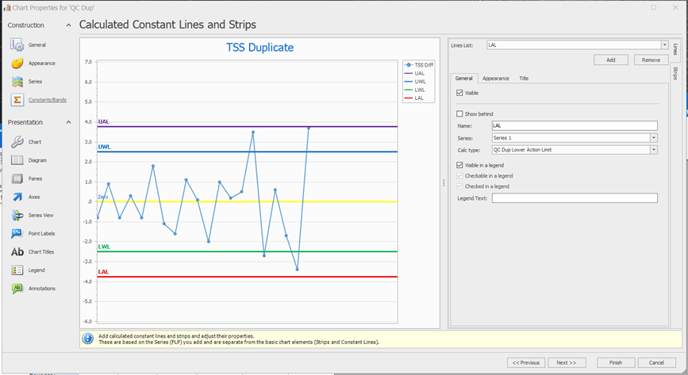
Task: Click the Cancel button
Action: point(656,363)
